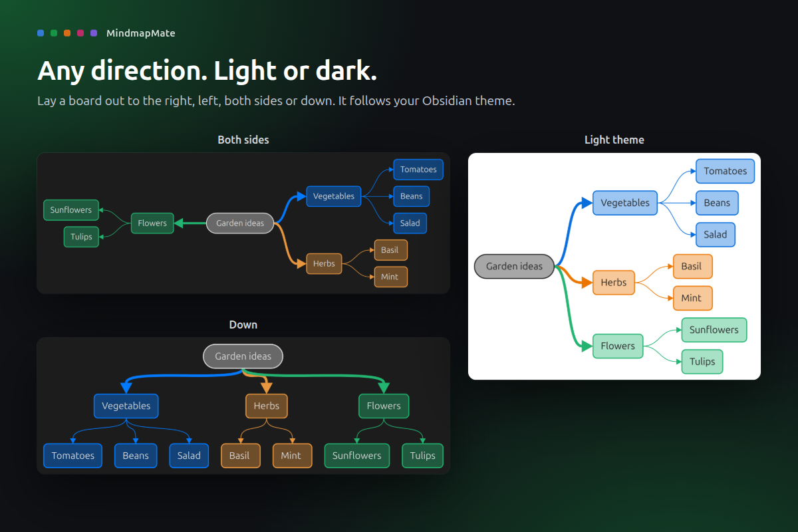Select Herbs node in Light theme board
Screen dimensions: 798x532
click(x=614, y=283)
